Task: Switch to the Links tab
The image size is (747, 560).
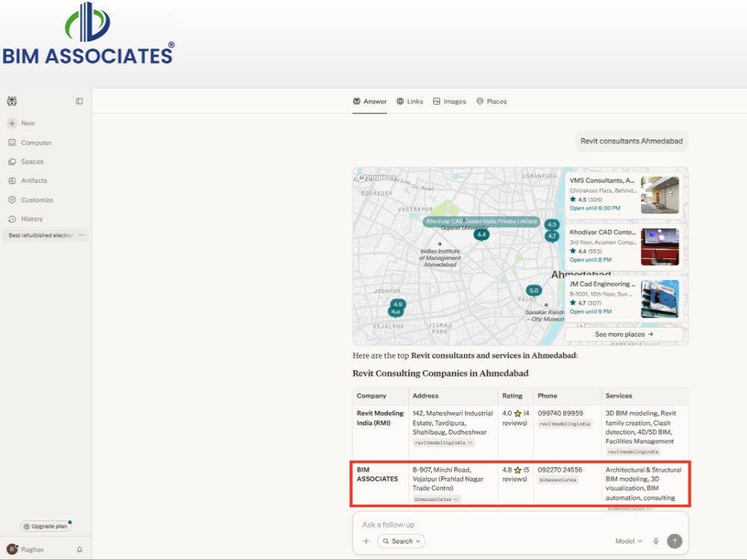Action: point(409,102)
